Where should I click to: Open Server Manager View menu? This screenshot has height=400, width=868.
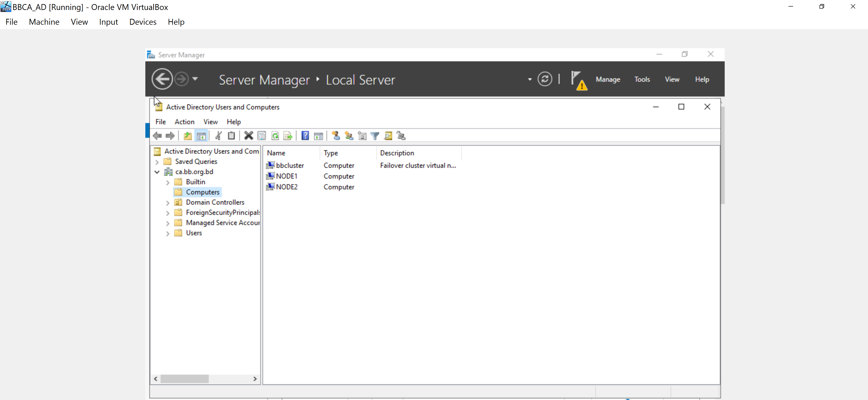pyautogui.click(x=672, y=79)
